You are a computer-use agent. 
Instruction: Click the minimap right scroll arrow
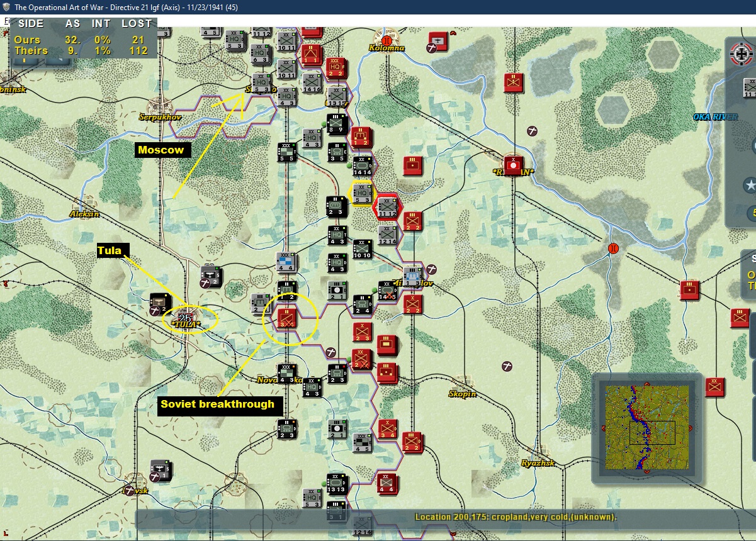coord(691,428)
